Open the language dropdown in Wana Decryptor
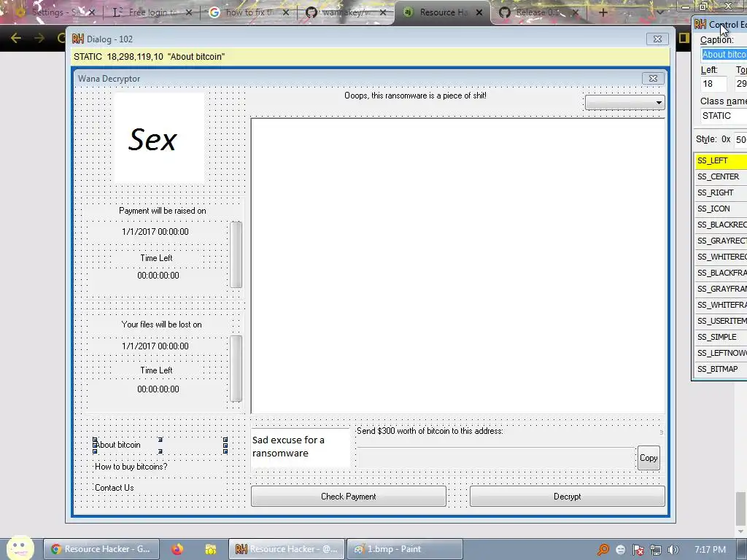Image resolution: width=747 pixels, height=560 pixels. click(624, 102)
